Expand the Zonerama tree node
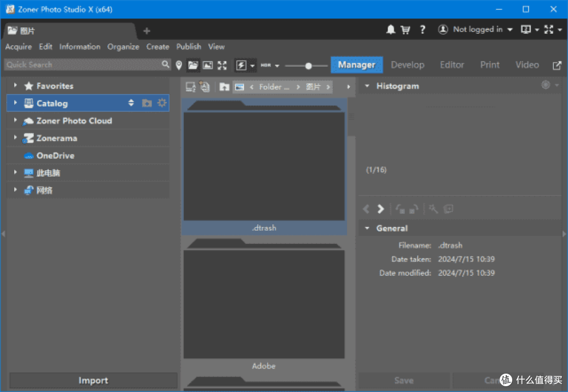Image resolution: width=568 pixels, height=392 pixels. coord(15,137)
